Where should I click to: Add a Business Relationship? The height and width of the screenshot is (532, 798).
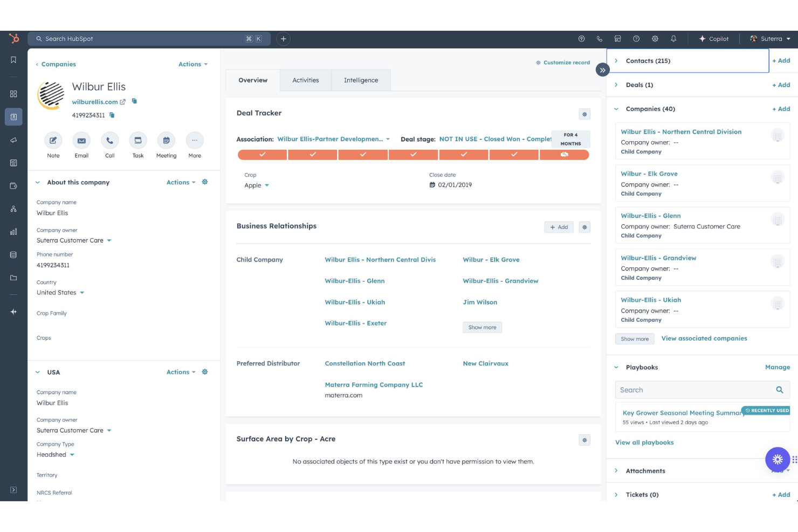point(559,227)
